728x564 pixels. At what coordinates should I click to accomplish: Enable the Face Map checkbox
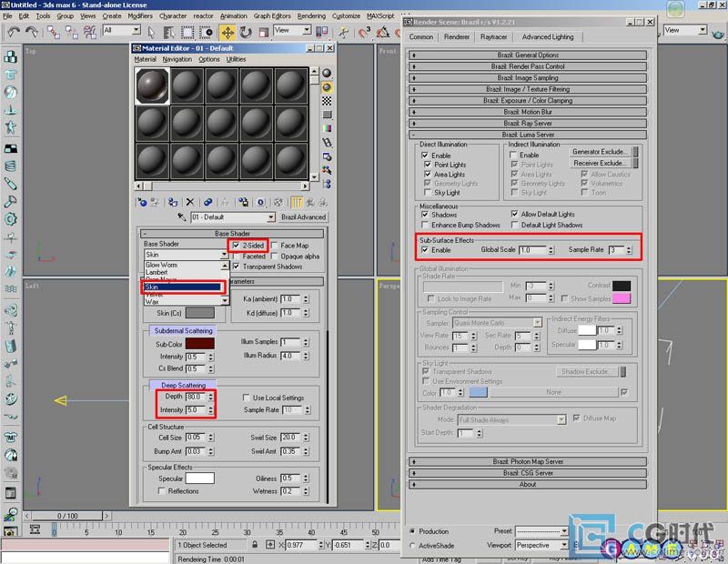(275, 245)
